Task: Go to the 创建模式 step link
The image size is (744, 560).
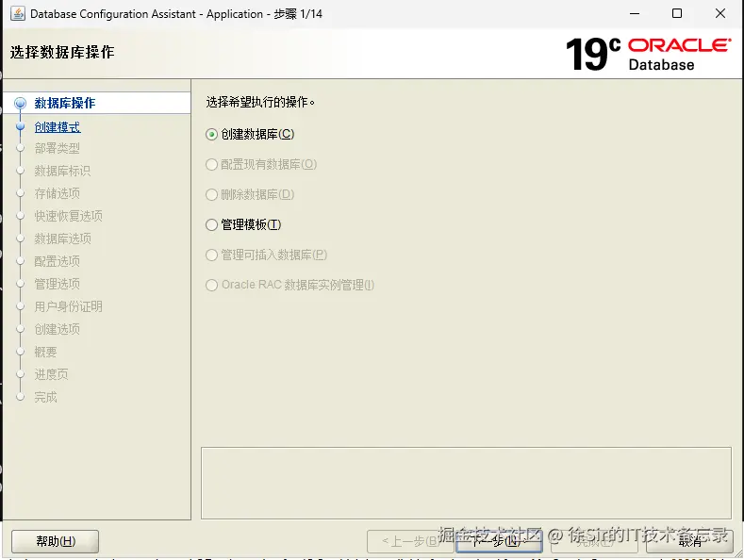Action: click(x=58, y=127)
